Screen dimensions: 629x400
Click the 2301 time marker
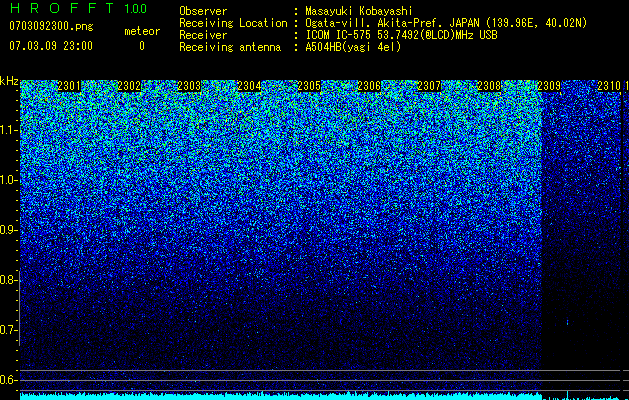[69, 86]
